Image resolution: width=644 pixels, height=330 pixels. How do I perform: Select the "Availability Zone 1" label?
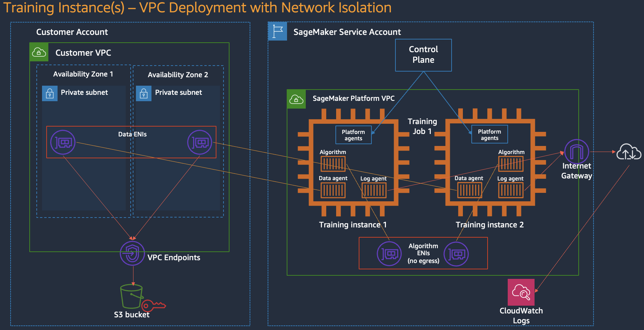coord(83,74)
